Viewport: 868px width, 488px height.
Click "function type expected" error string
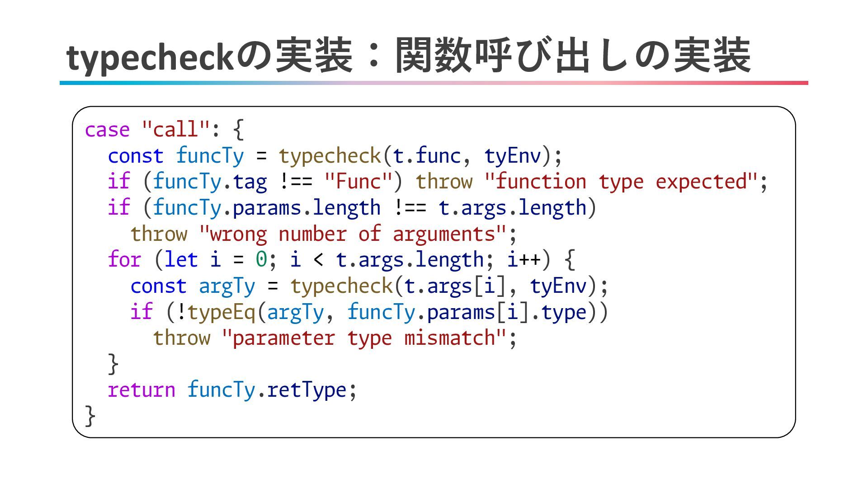tap(621, 182)
